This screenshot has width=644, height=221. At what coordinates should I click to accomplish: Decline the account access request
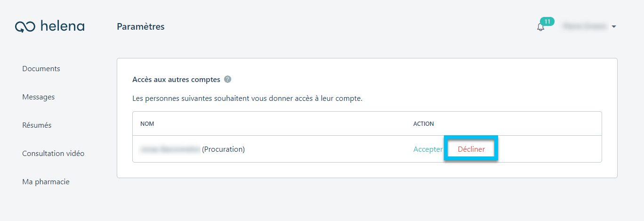click(471, 149)
